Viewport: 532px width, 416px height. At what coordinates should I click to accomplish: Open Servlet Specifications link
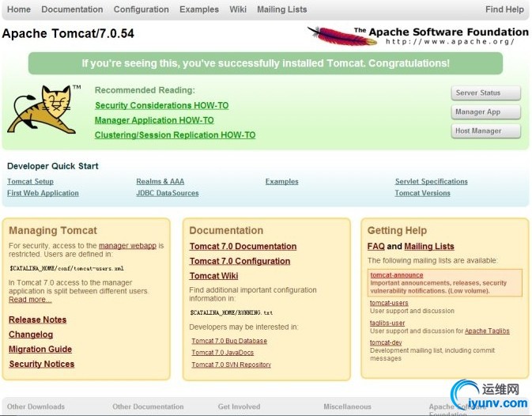click(x=432, y=182)
